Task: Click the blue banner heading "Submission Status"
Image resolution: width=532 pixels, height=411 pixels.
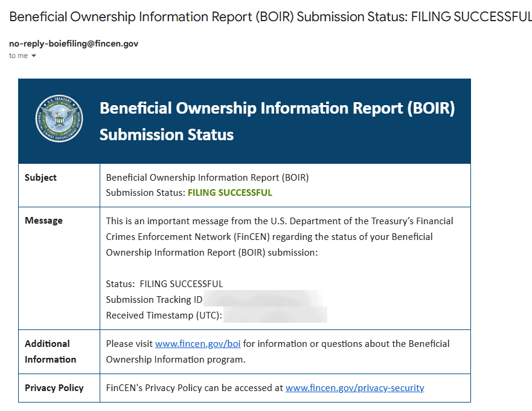Action: pyautogui.click(x=166, y=134)
